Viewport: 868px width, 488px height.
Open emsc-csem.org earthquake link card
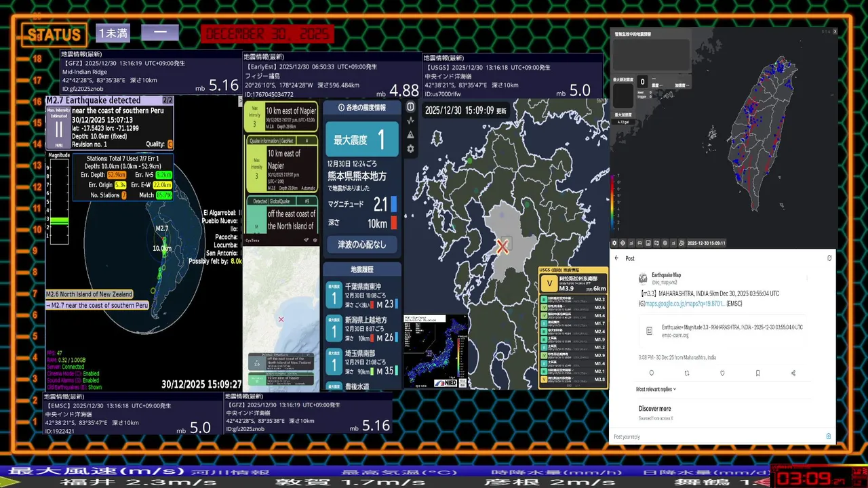[x=722, y=331]
